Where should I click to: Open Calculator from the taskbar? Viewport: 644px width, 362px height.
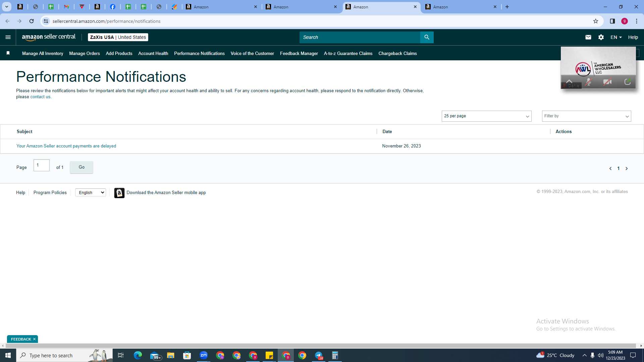pos(335,355)
